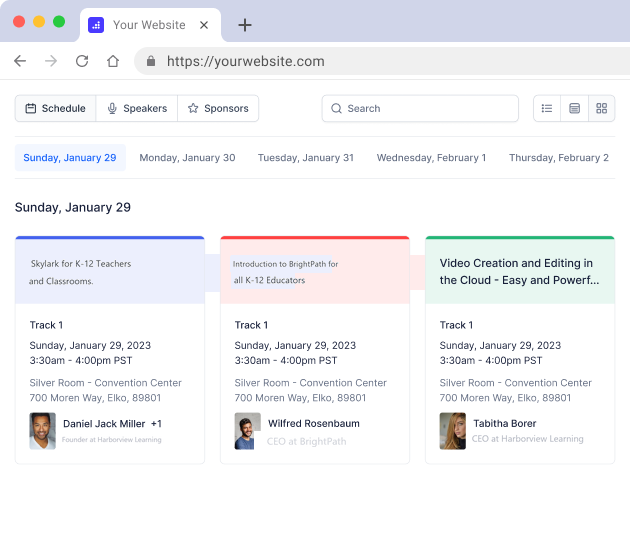Open Video Creation and Editing session

pos(519,272)
